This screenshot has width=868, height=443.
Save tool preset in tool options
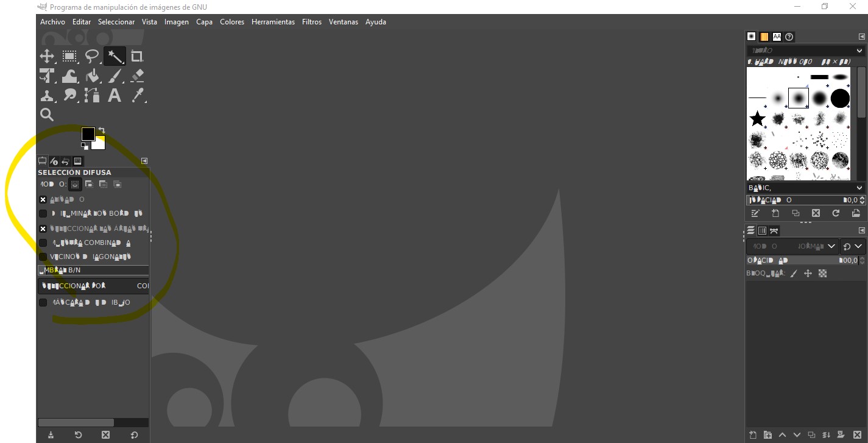(x=51, y=435)
